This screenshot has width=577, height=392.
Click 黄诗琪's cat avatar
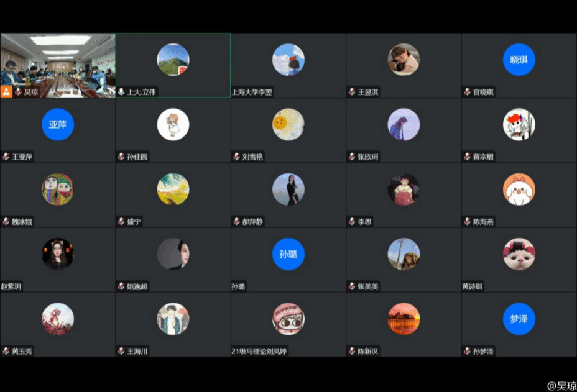coord(519,254)
